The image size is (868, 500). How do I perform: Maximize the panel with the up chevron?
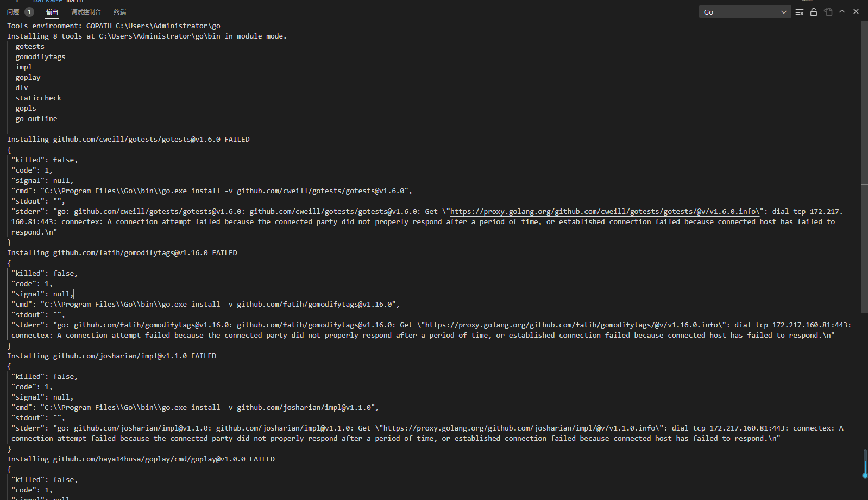[842, 11]
